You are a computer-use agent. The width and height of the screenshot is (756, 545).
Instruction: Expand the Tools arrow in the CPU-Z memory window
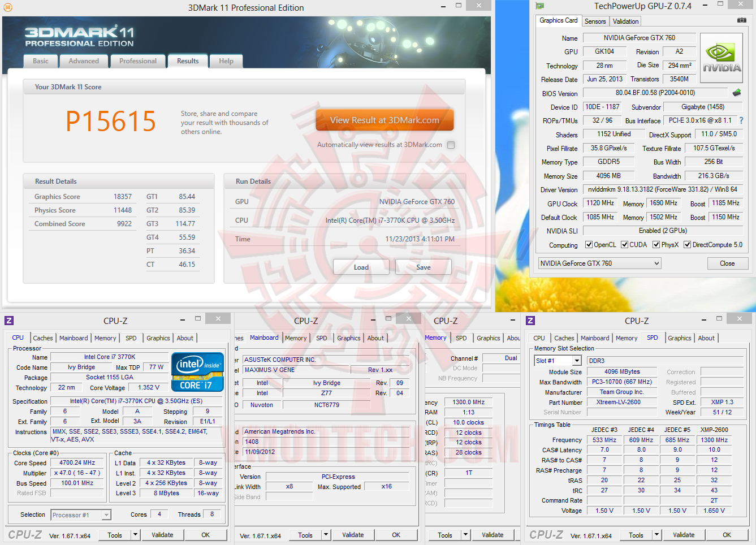click(465, 535)
